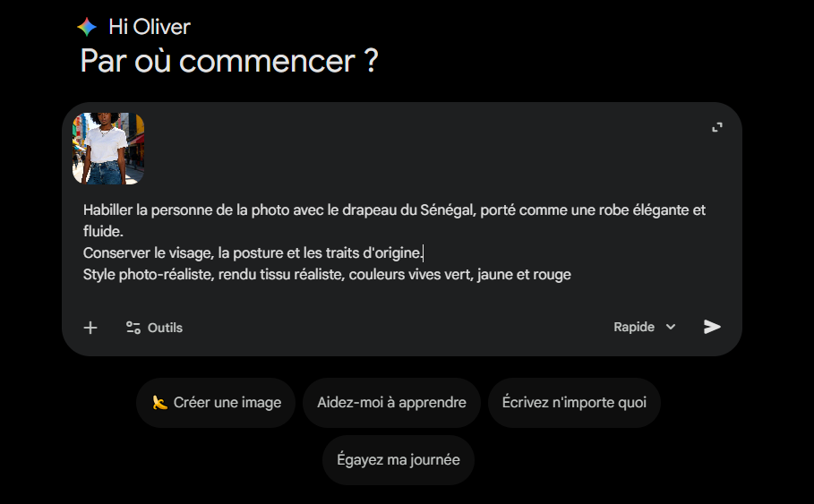Send the prompt with the arrow icon

[712, 327]
